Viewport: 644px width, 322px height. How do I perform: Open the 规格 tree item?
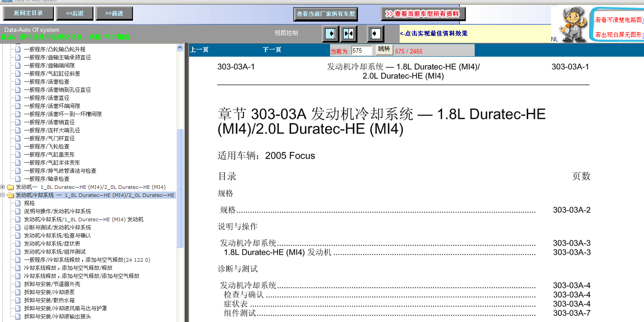click(x=29, y=203)
